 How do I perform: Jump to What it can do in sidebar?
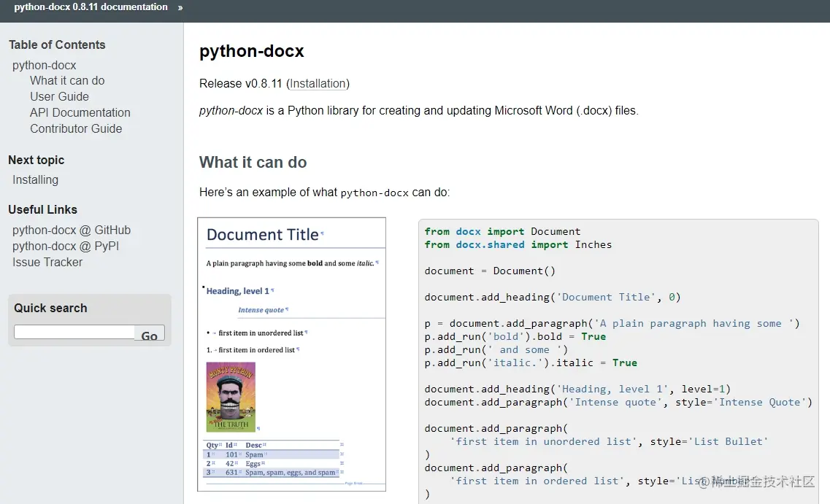click(67, 80)
